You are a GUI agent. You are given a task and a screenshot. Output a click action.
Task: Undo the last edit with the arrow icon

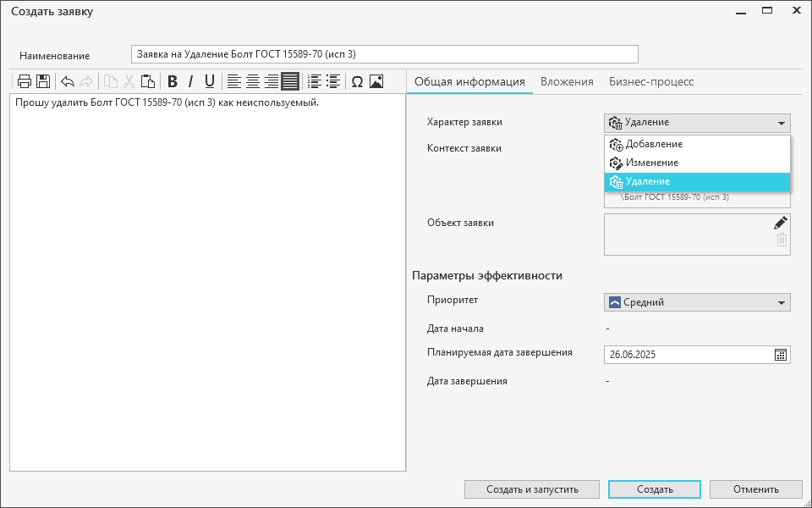(x=68, y=82)
